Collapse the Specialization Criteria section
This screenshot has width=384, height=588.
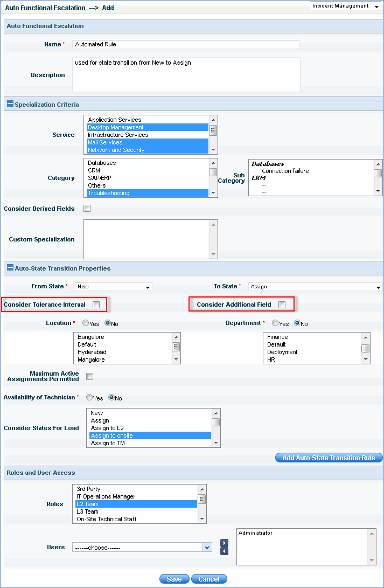pos(10,105)
